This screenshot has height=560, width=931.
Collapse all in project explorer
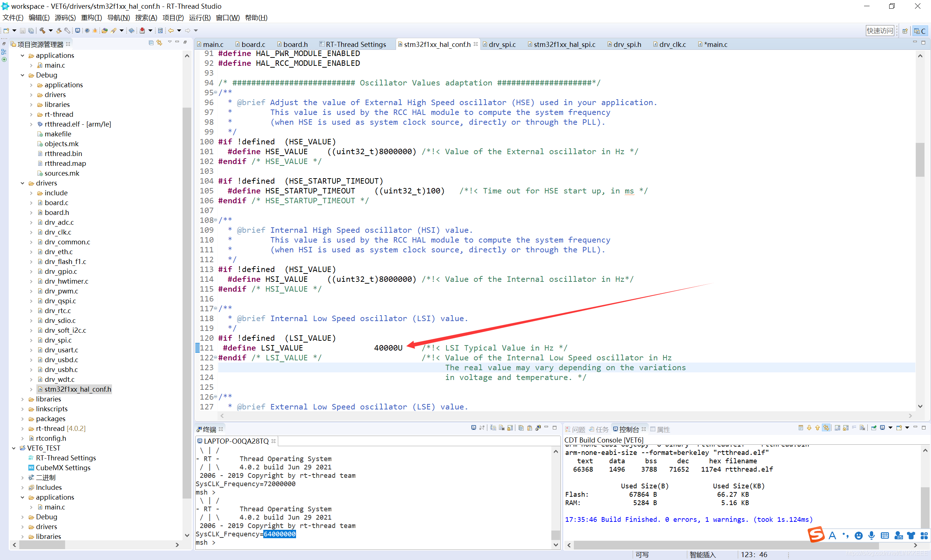151,43
